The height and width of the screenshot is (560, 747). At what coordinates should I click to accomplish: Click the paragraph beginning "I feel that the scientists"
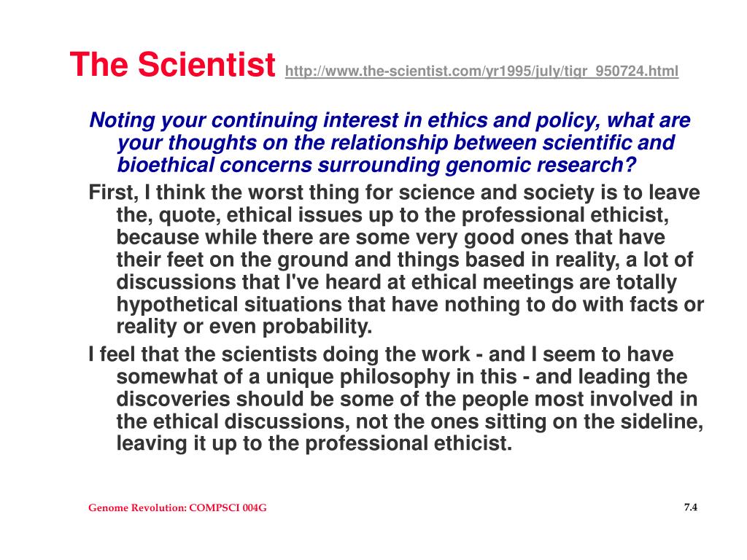(396, 399)
